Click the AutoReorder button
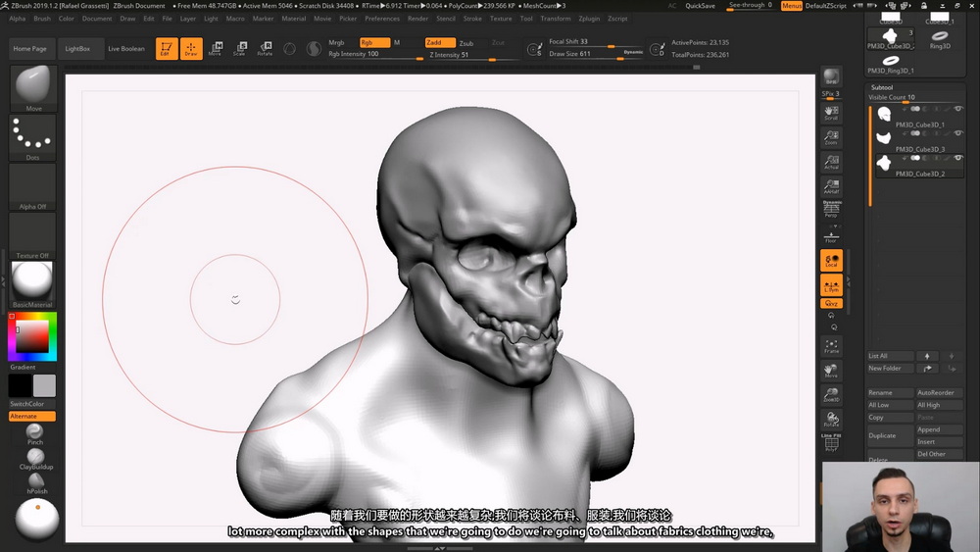This screenshot has width=980, height=552. point(939,392)
